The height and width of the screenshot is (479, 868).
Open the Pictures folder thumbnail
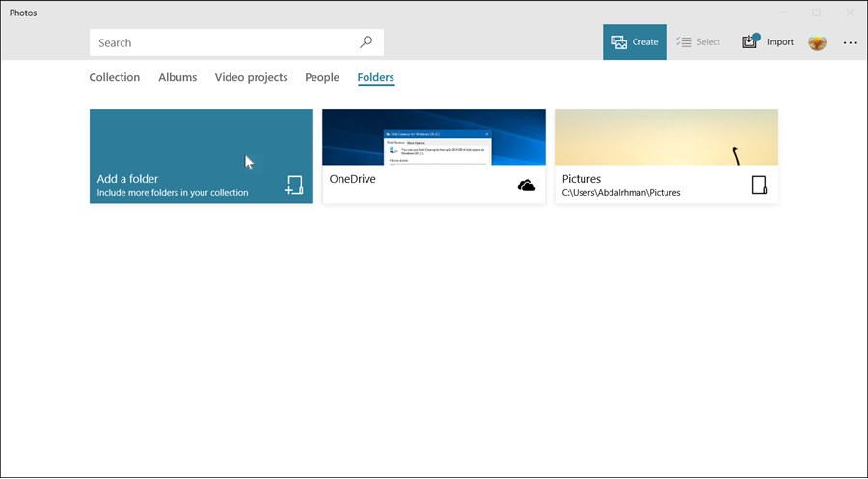coord(666,137)
